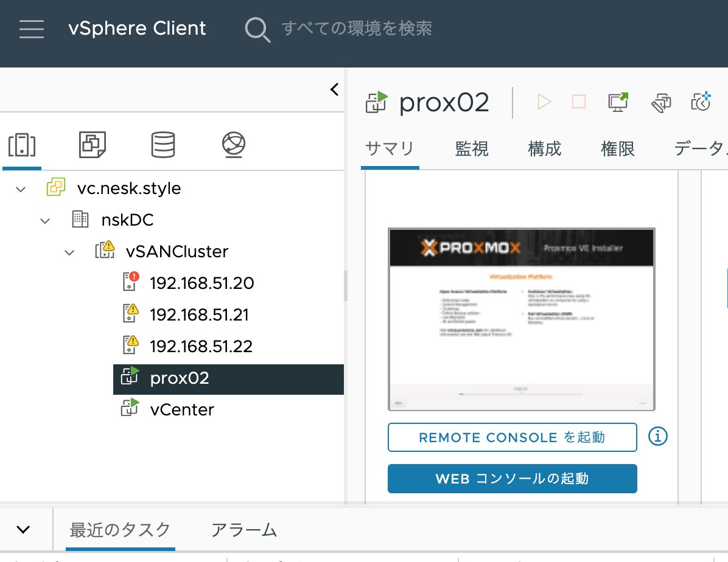728x562 pixels.
Task: Click WEB コンソールの起動 button
Action: pyautogui.click(x=512, y=479)
